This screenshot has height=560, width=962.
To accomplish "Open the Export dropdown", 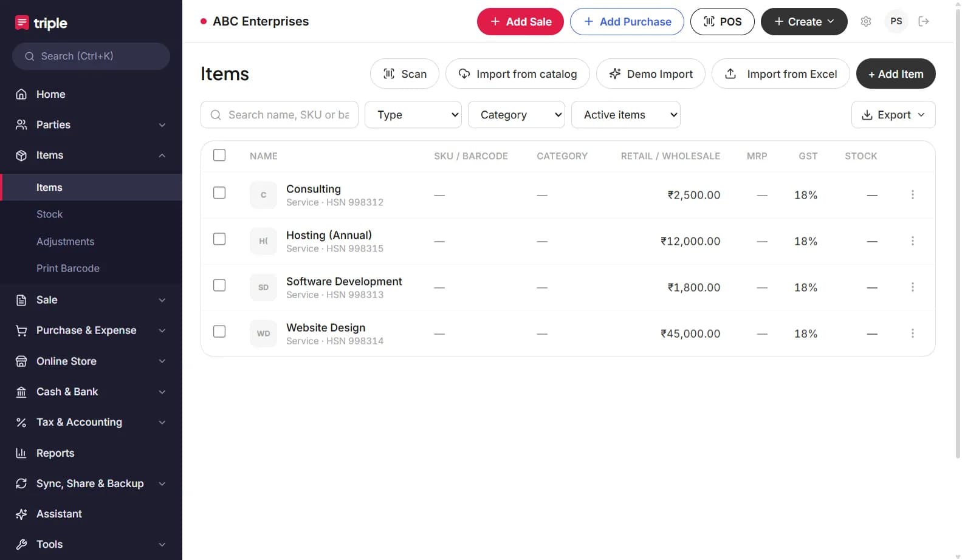I will click(x=893, y=115).
